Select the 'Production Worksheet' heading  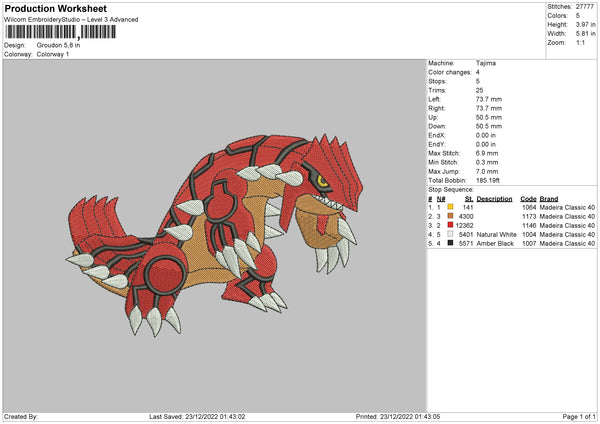(55, 8)
